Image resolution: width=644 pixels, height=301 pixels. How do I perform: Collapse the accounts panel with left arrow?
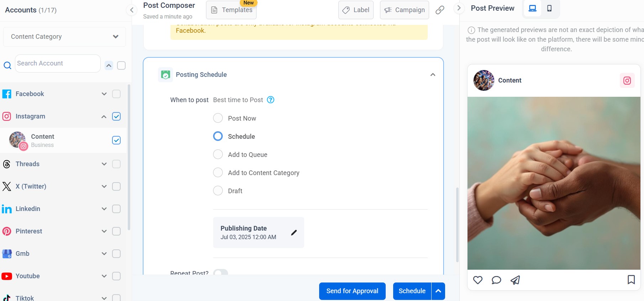coord(132,10)
